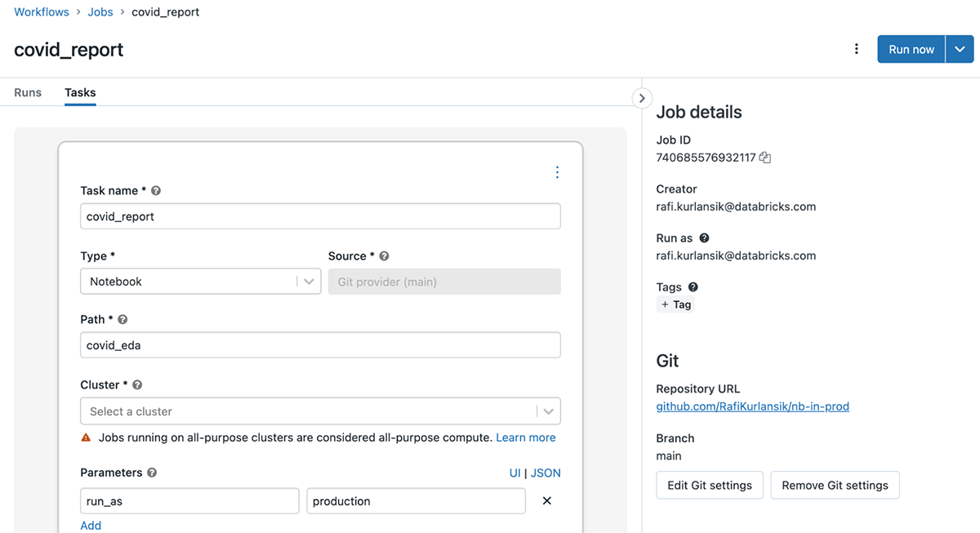Expand the Run now dropdown arrow

click(x=960, y=49)
